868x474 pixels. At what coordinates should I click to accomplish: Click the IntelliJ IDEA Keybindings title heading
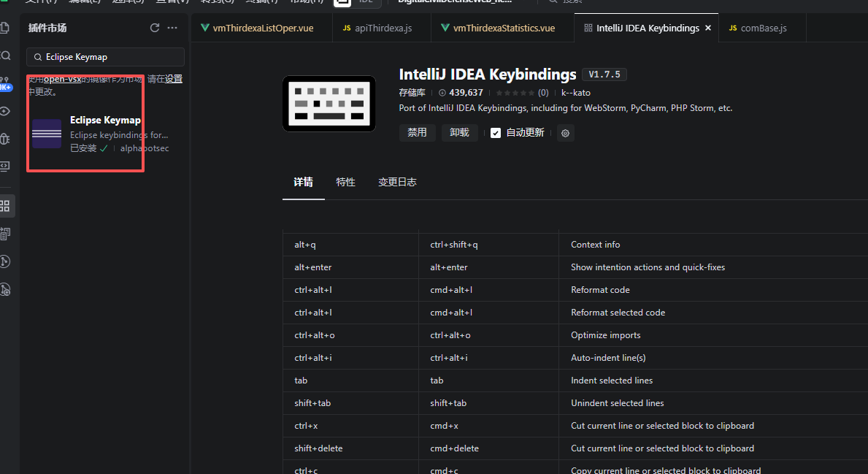[x=488, y=74]
